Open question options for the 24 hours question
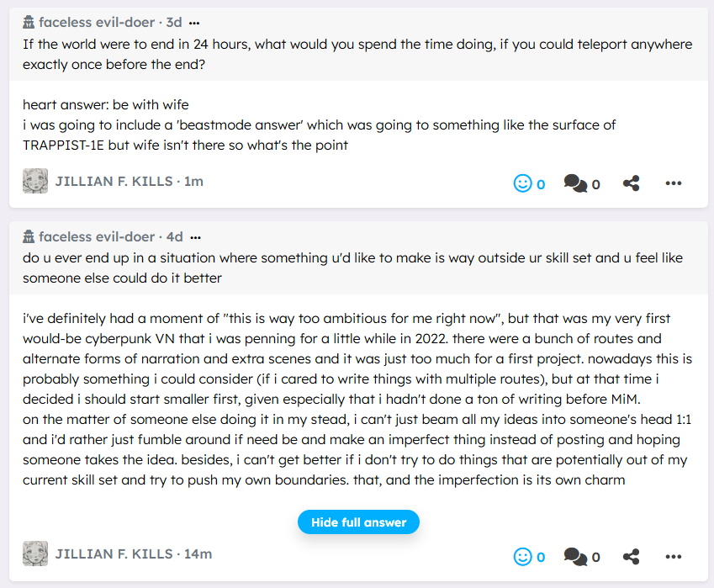 (x=195, y=23)
